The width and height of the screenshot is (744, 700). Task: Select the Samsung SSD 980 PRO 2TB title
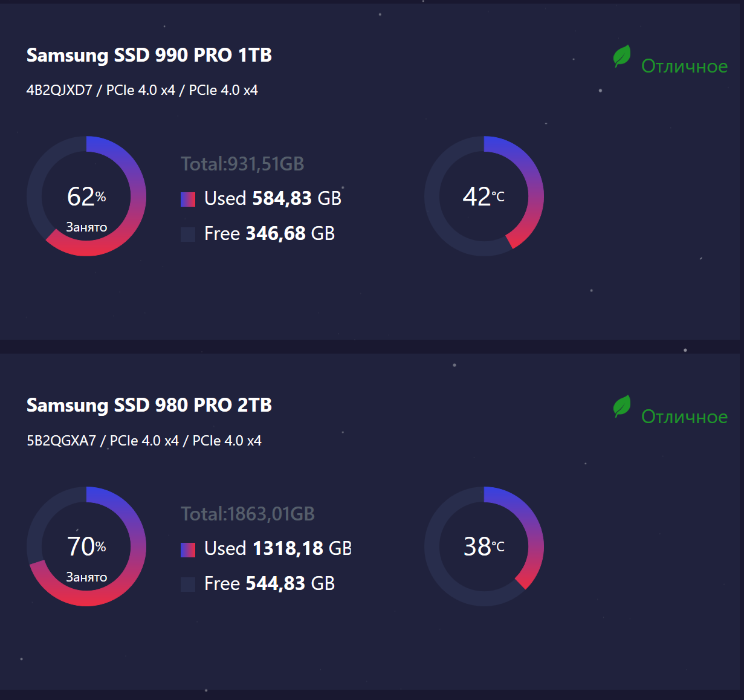click(149, 405)
